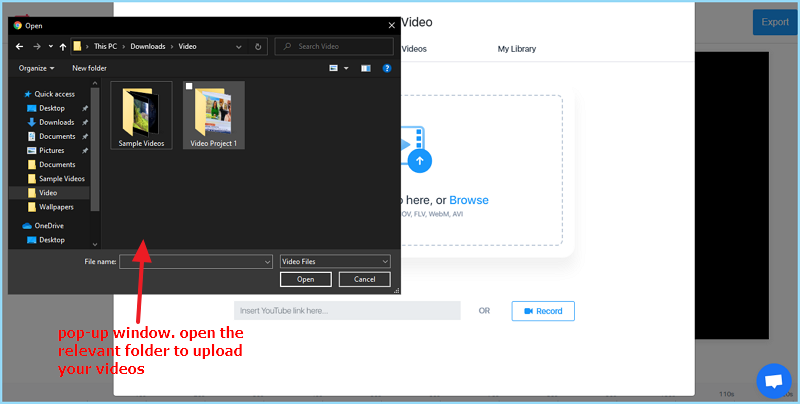
Task: Click the navigation pane scroll down arrow
Action: 95,245
